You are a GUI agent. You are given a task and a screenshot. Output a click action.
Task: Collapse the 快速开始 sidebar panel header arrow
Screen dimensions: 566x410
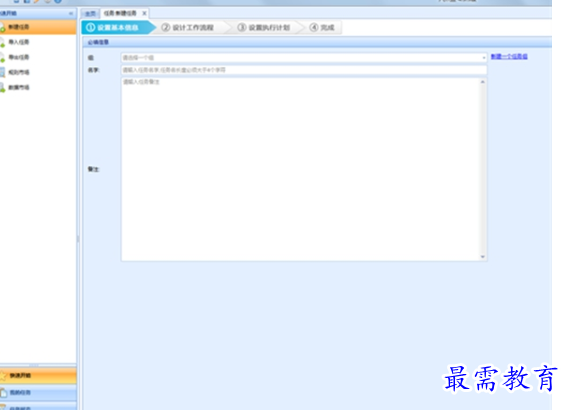(71, 13)
